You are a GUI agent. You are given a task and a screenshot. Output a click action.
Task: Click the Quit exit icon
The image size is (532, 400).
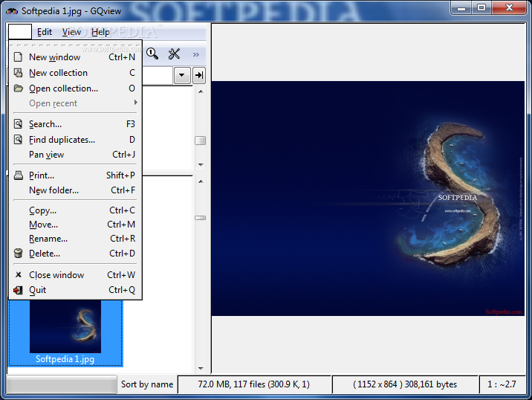[19, 290]
